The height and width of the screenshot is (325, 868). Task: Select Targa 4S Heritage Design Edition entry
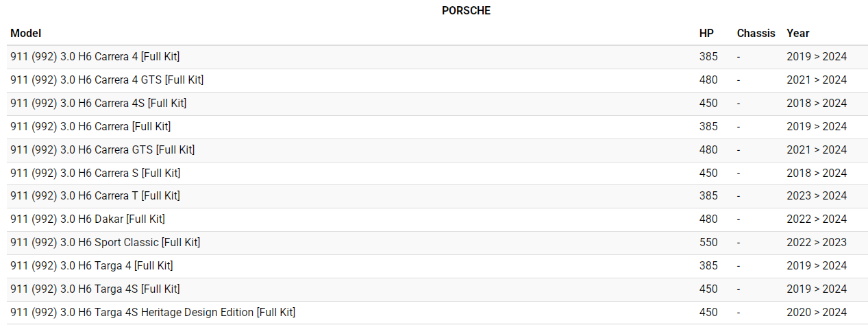pyautogui.click(x=153, y=312)
